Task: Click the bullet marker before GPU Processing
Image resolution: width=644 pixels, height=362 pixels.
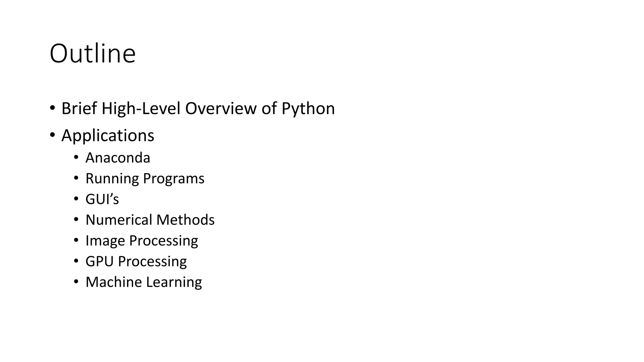Action: [x=76, y=261]
